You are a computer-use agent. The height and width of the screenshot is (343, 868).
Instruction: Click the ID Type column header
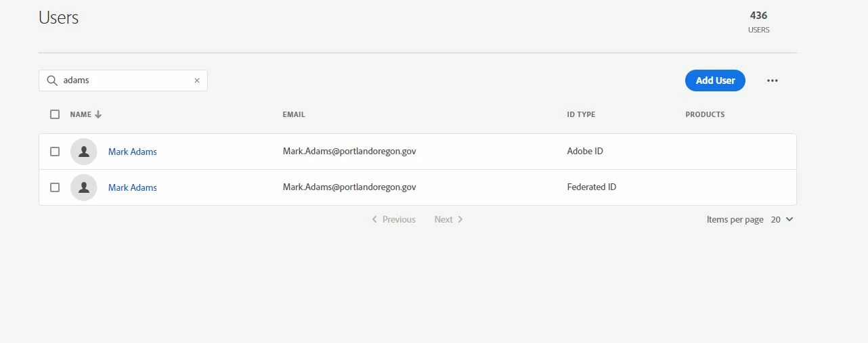[581, 114]
